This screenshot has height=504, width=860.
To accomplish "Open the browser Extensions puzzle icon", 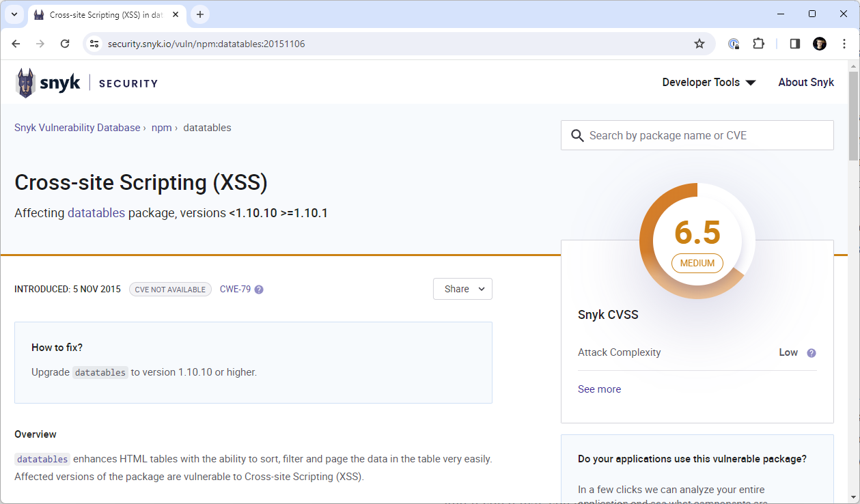I will tap(758, 44).
